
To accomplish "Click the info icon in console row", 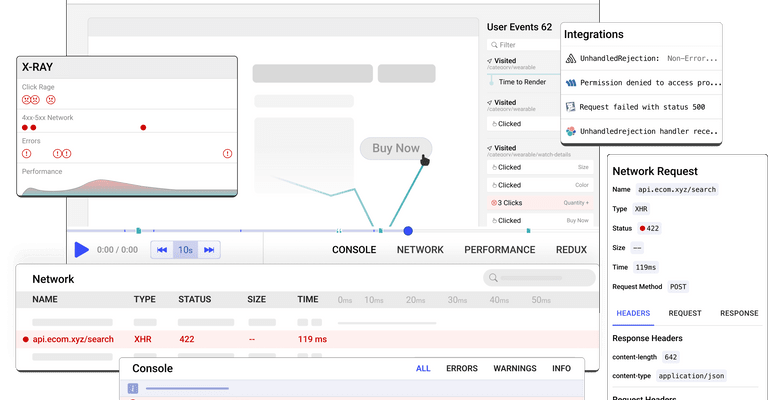I will (133, 388).
